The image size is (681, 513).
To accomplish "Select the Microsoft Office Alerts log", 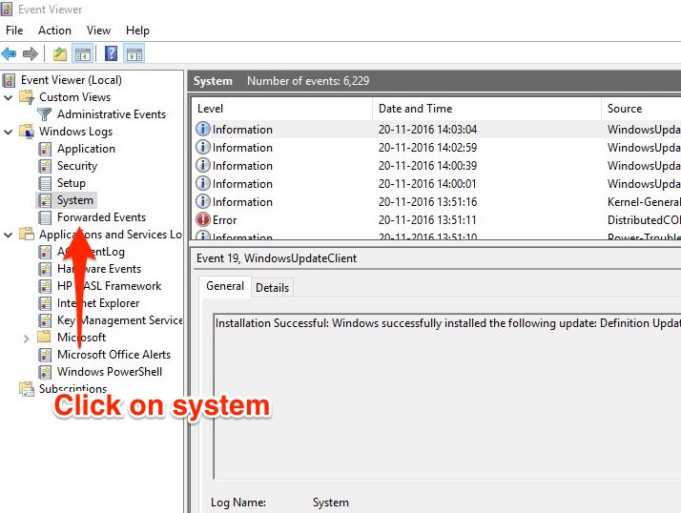I will pyautogui.click(x=114, y=354).
